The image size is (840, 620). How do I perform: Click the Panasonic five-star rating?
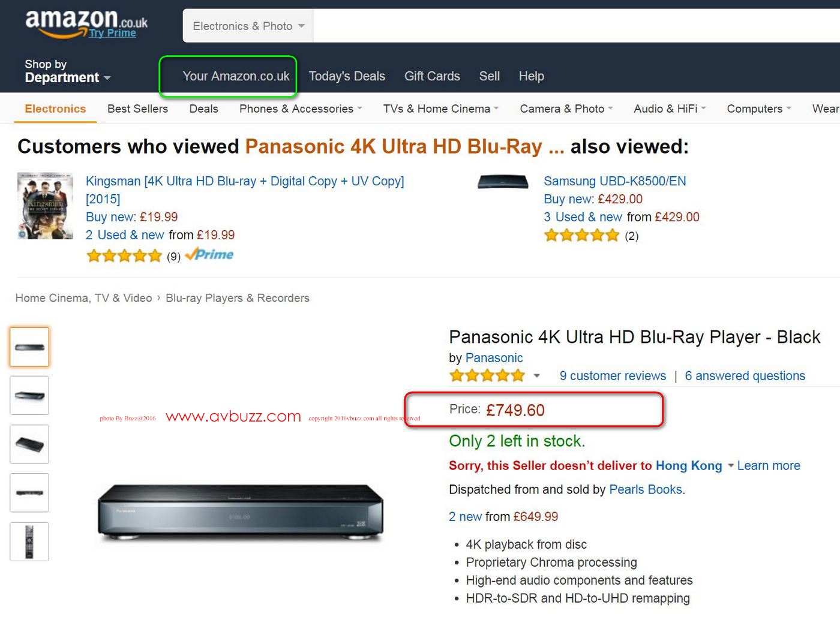[487, 376]
